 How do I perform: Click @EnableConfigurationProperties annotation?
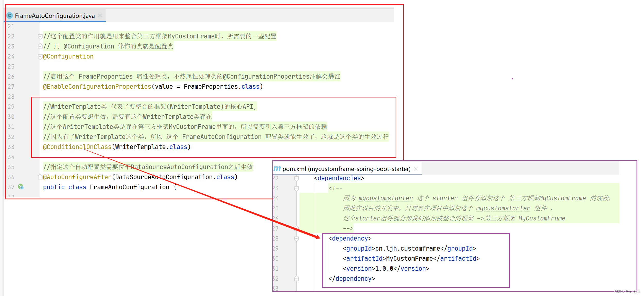pyautogui.click(x=97, y=87)
